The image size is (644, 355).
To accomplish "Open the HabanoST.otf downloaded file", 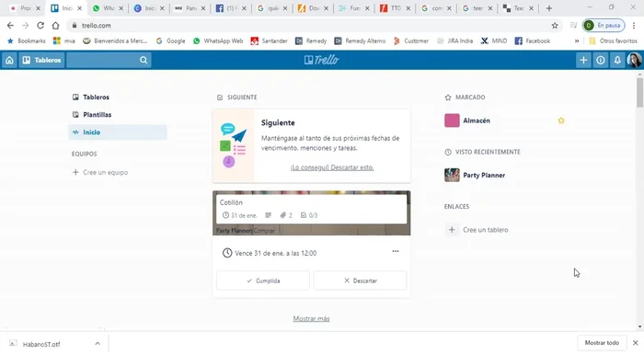I will pyautogui.click(x=41, y=344).
